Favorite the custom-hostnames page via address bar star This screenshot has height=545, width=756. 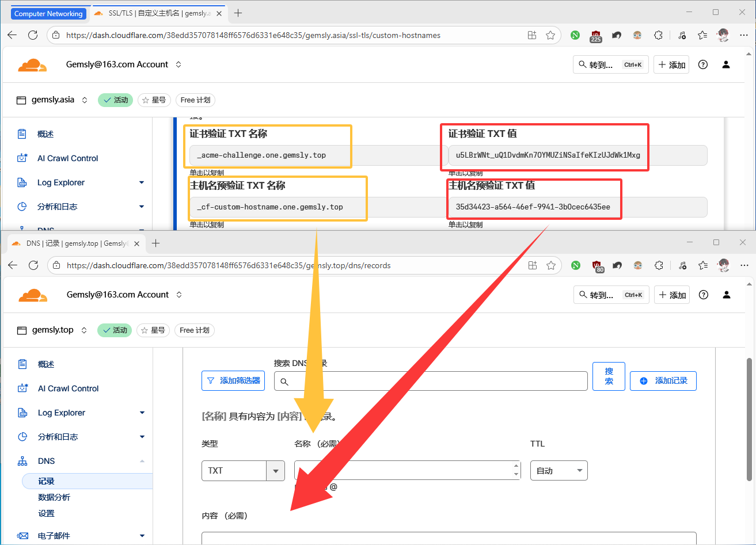550,35
